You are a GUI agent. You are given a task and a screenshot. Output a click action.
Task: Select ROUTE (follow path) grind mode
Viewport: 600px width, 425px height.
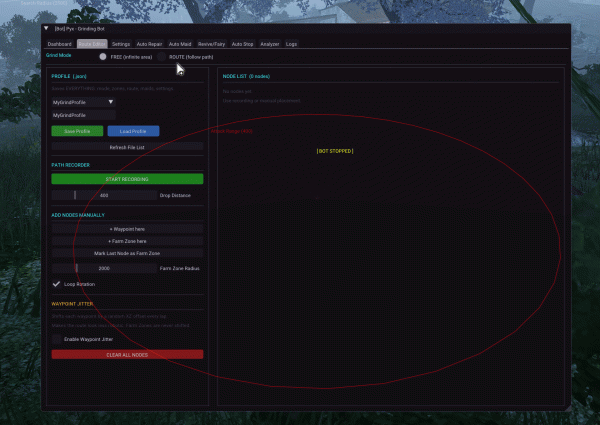coord(162,57)
